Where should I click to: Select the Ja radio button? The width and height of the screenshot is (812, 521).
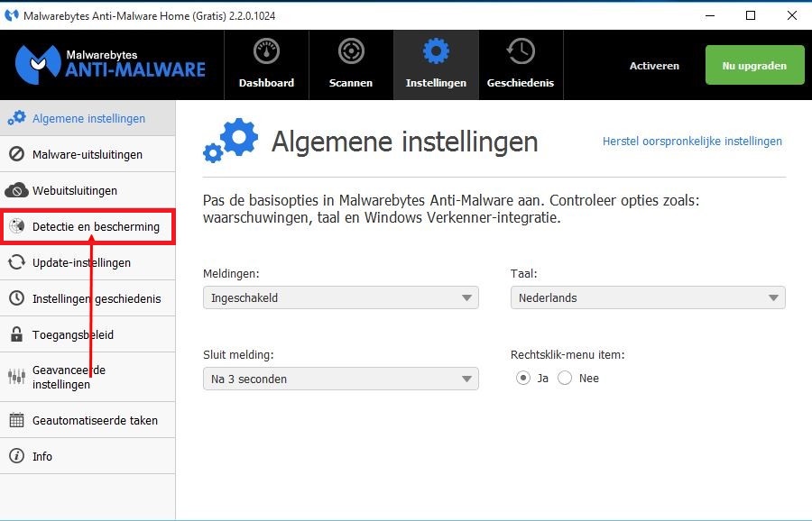click(x=523, y=379)
